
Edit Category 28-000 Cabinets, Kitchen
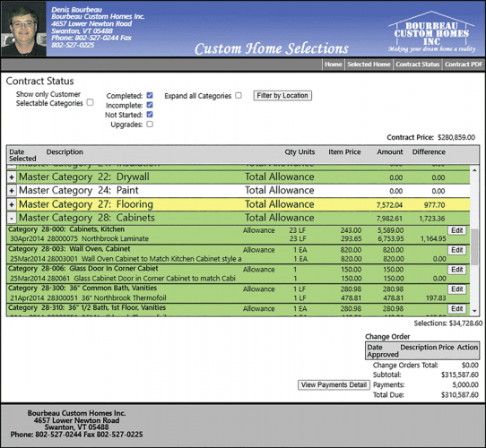pyautogui.click(x=457, y=230)
